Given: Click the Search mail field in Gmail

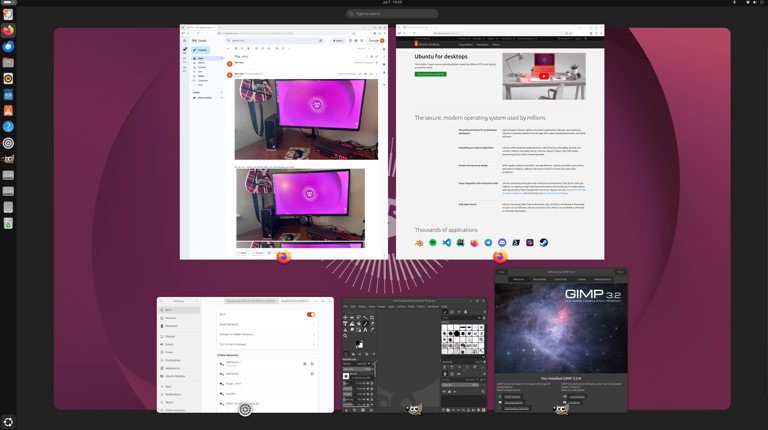Looking at the screenshot, I should pyautogui.click(x=274, y=41).
